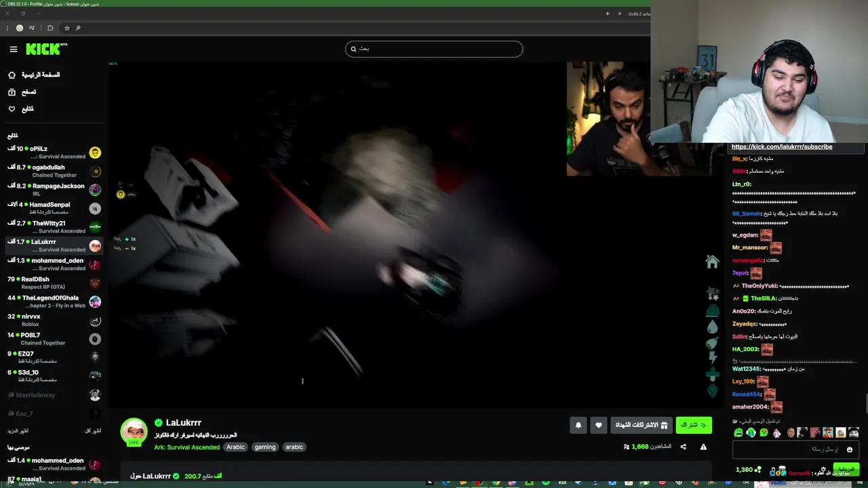The image size is (868, 488).
Task: Open TheWitty21 channel in sidebar
Action: tap(54, 227)
